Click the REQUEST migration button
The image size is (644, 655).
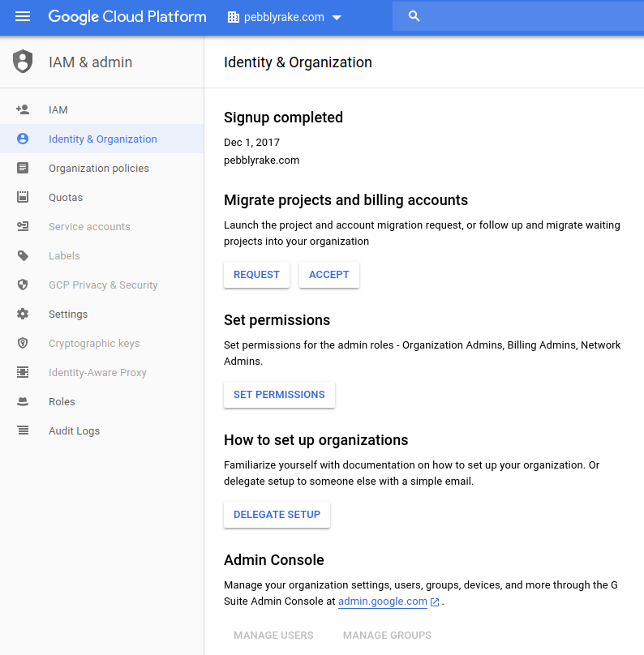point(256,274)
